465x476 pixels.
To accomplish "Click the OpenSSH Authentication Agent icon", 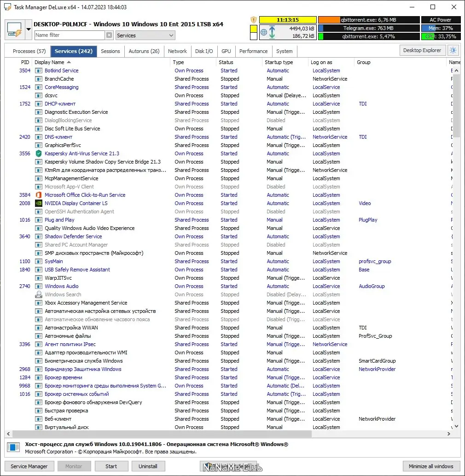I will coord(39,212).
